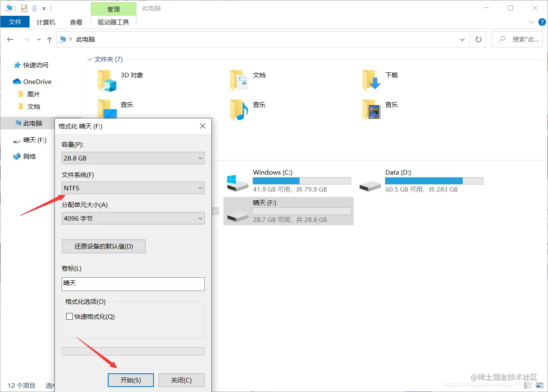Click the '60.5 GB 可用, 共 283 GB' text
The width and height of the screenshot is (548, 392).
tap(422, 189)
